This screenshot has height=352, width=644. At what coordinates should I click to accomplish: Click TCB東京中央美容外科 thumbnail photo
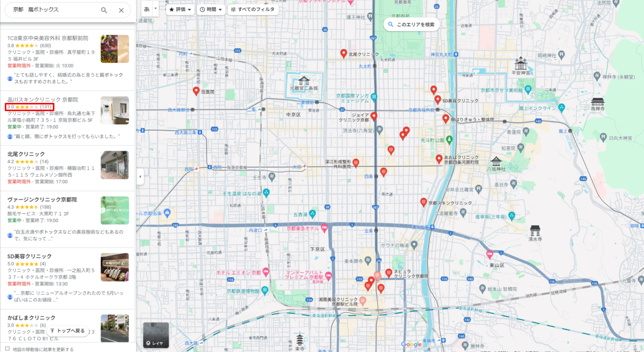coord(115,49)
